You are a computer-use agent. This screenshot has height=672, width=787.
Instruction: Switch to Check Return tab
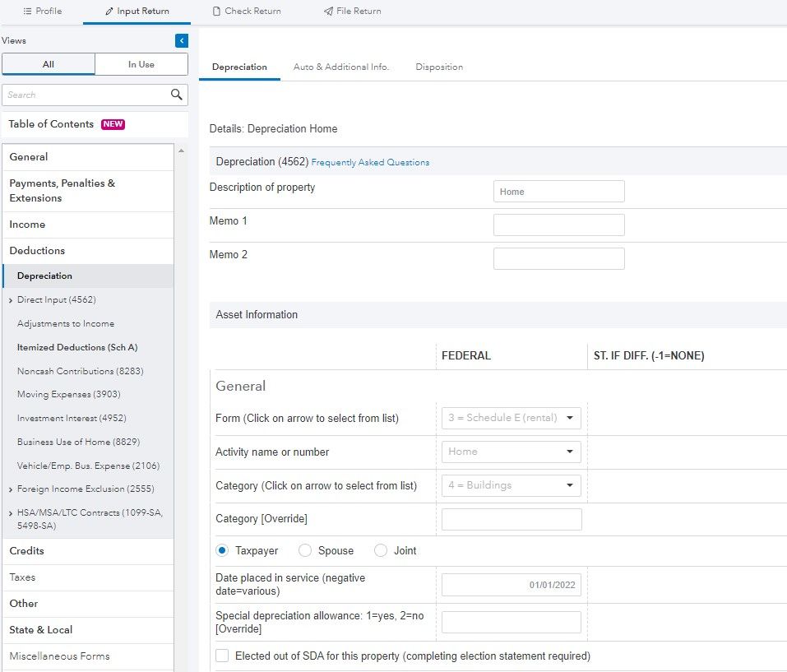tap(246, 12)
